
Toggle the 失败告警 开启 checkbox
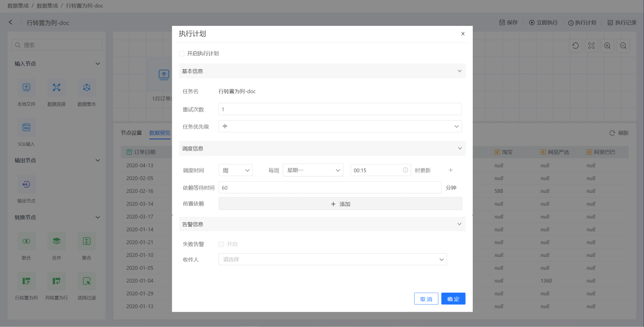pos(221,244)
